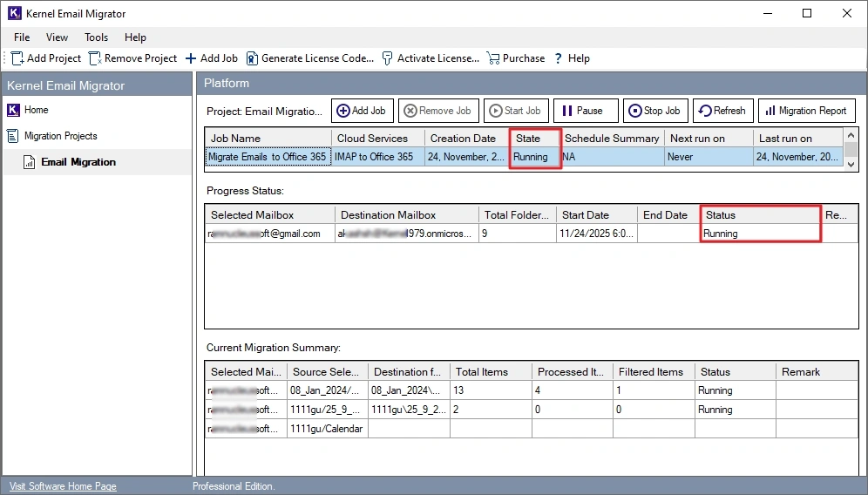
Task: Open the Help menu in menu bar
Action: click(x=135, y=37)
